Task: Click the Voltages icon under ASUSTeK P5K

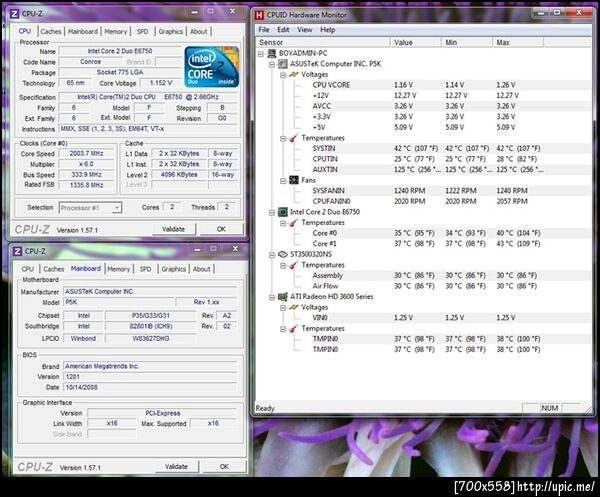Action: tap(293, 75)
